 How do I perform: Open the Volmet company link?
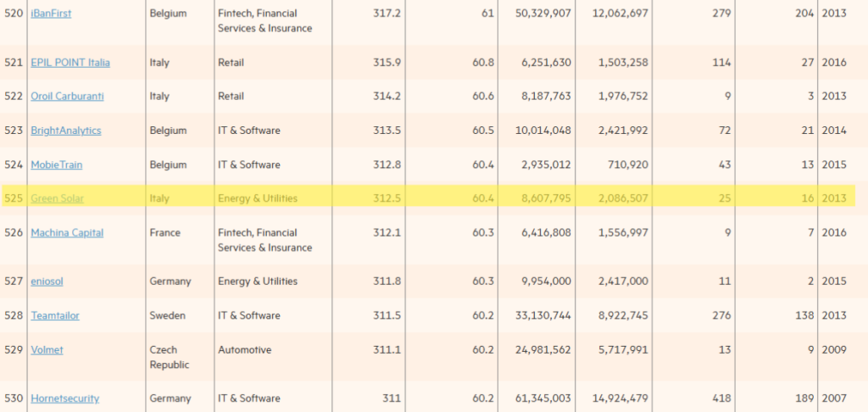(47, 350)
